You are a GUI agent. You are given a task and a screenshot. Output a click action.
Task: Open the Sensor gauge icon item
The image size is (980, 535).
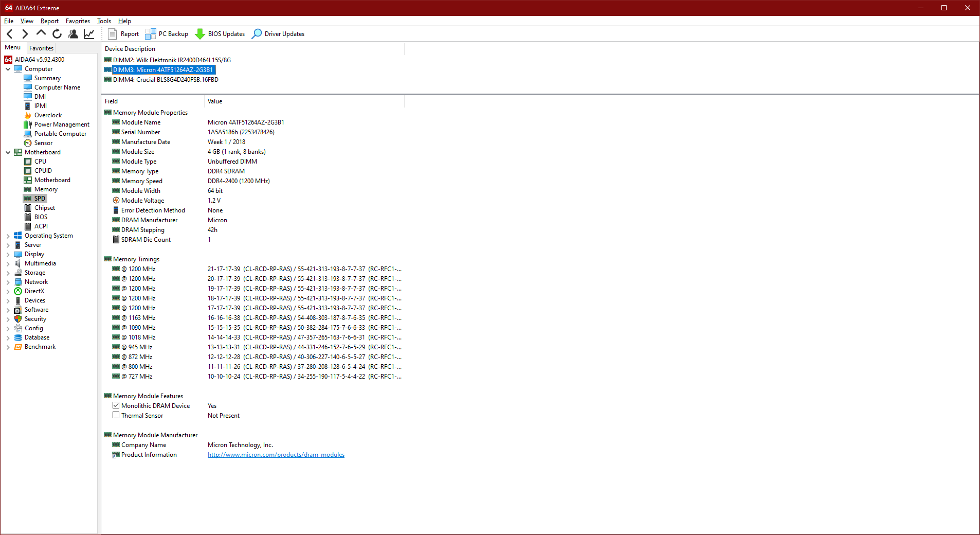[28, 143]
